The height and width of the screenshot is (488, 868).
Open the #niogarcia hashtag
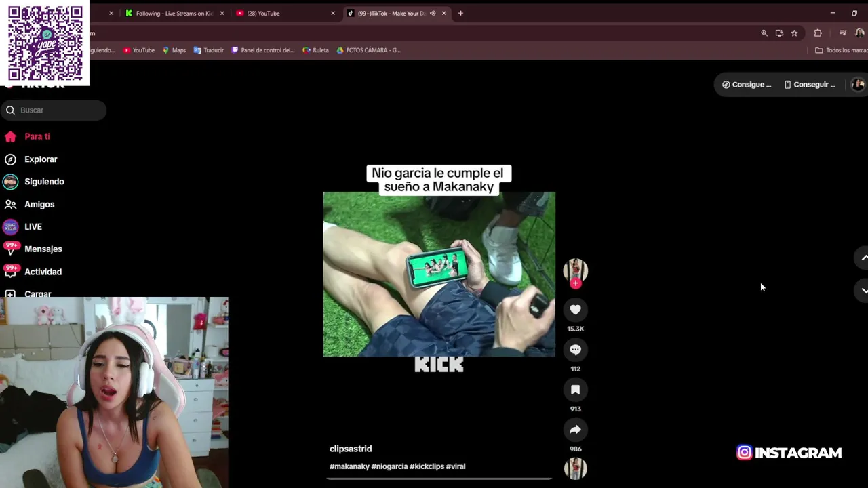(x=389, y=466)
